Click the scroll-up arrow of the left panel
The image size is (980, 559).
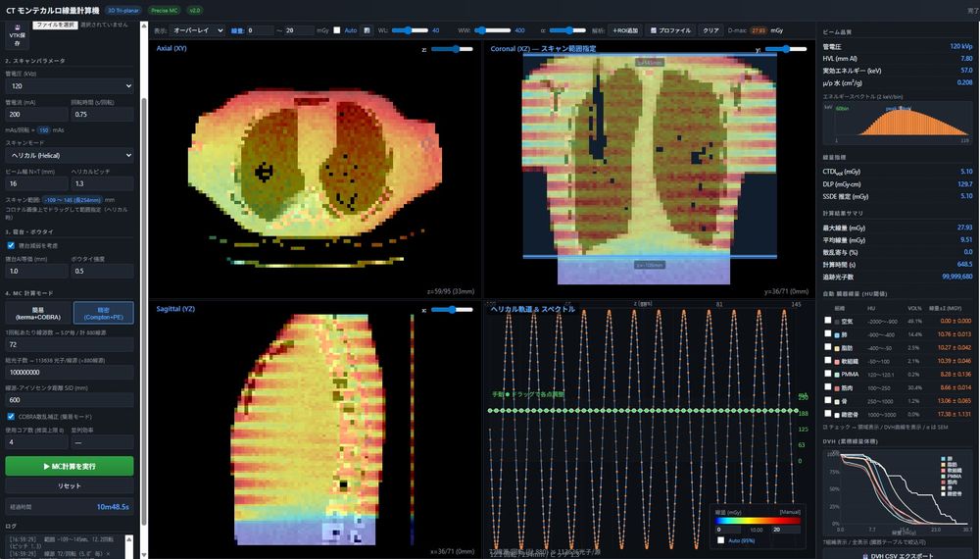point(144,25)
